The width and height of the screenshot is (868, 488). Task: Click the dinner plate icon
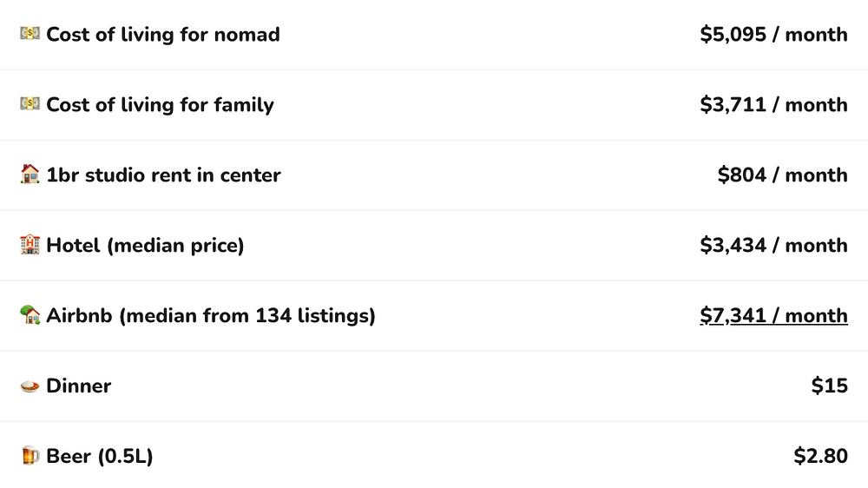pos(30,386)
